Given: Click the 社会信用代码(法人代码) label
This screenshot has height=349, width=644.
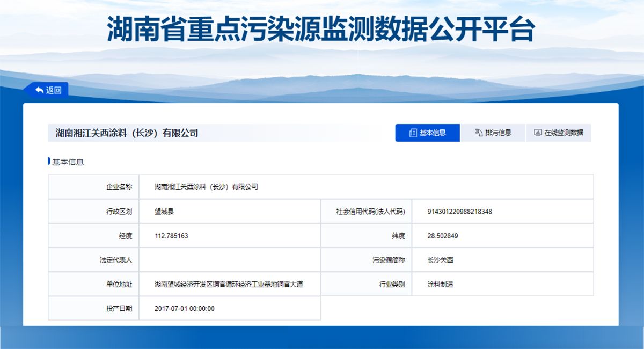Looking at the screenshot, I should pyautogui.click(x=370, y=212).
